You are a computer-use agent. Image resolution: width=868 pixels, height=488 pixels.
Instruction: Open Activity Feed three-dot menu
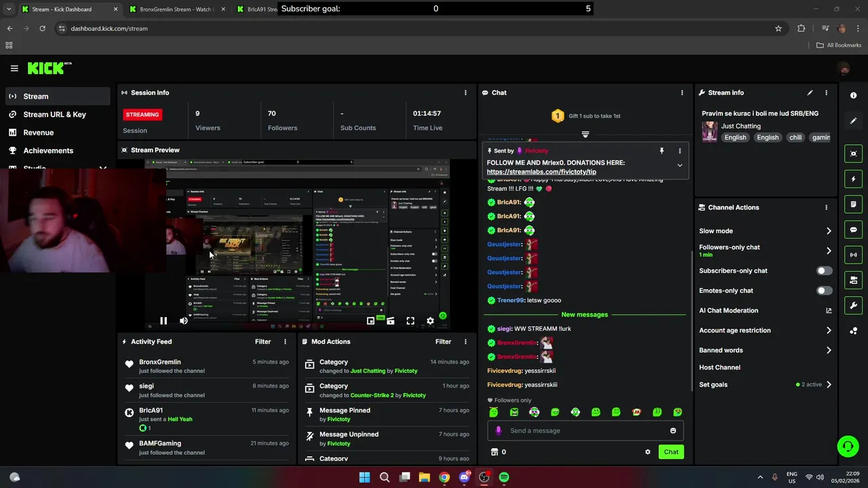coord(285,342)
